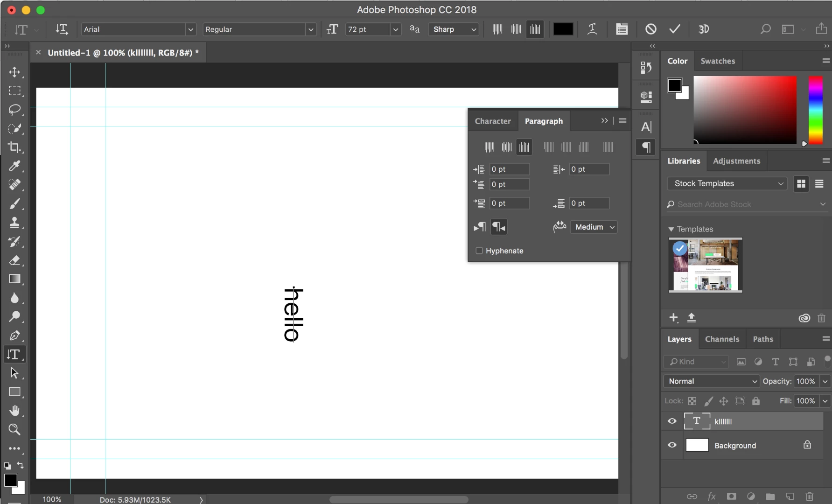
Task: Choose left-to-right paragraph direction
Action: point(479,227)
